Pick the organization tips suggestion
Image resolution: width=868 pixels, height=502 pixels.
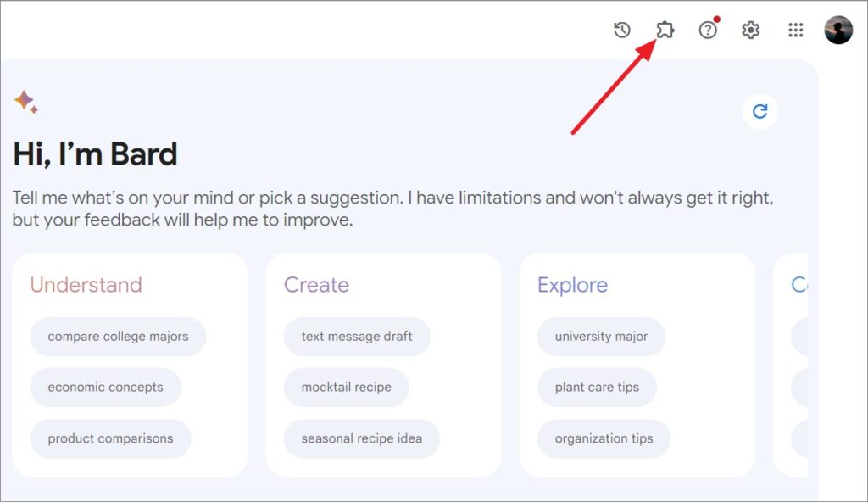(x=604, y=438)
